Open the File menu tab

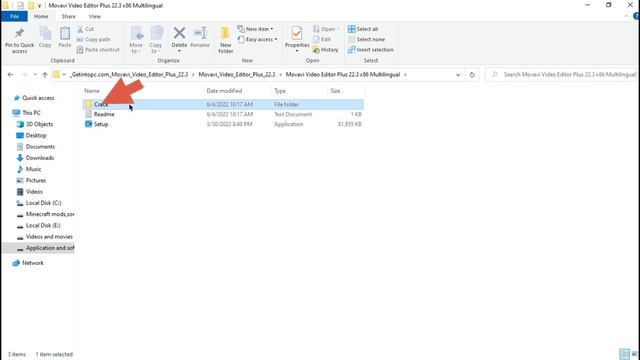coord(14,16)
